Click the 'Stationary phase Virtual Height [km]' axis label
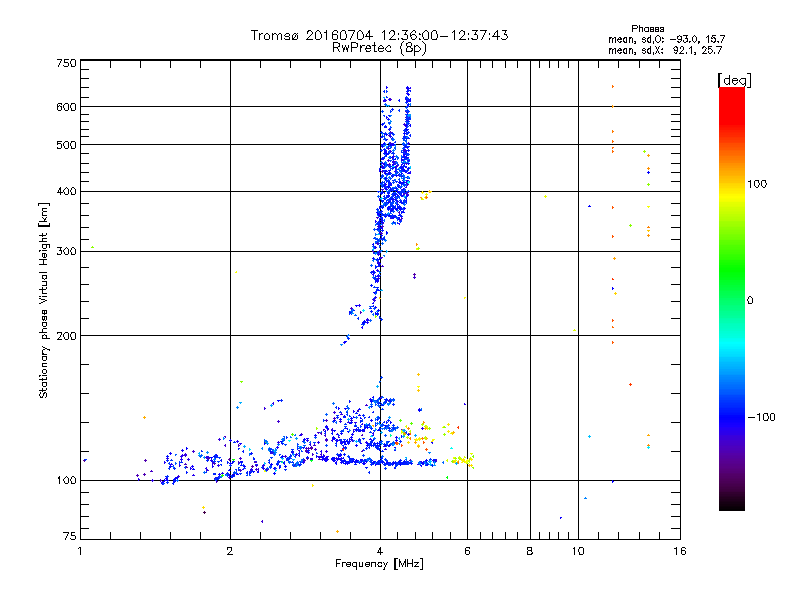800x600 pixels. coord(43,300)
